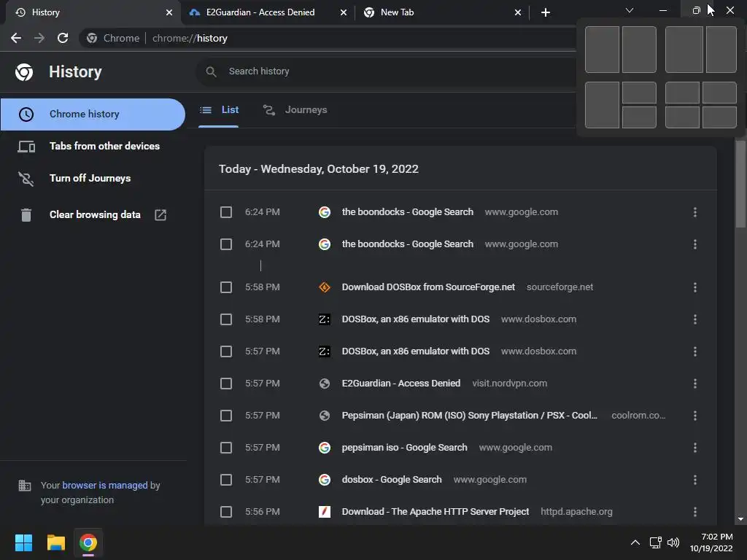The image size is (747, 560).
Task: Open Windows Start menu
Action: click(23, 542)
